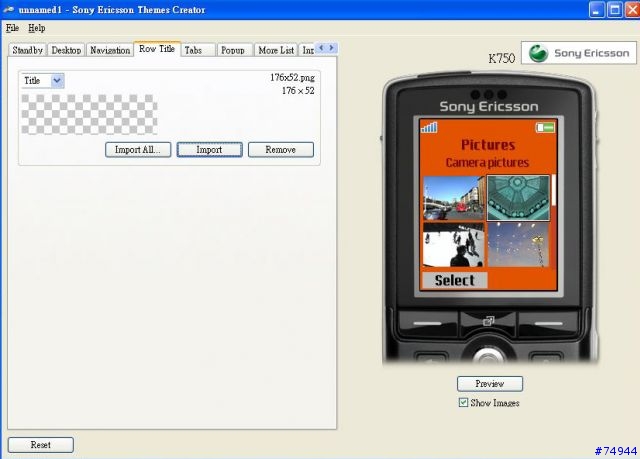Click the Import All... button
This screenshot has width=640, height=459.
[x=138, y=150]
